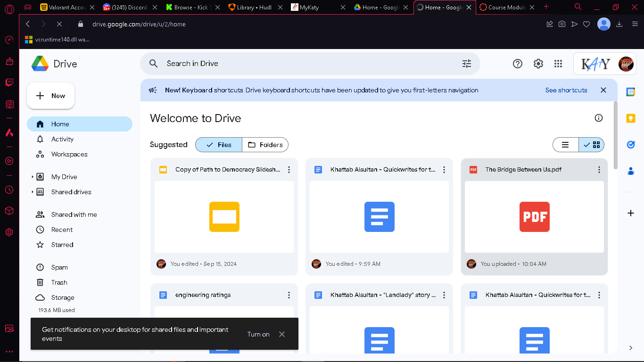
Task: Switch to the MyKaty browser tab
Action: point(310,7)
